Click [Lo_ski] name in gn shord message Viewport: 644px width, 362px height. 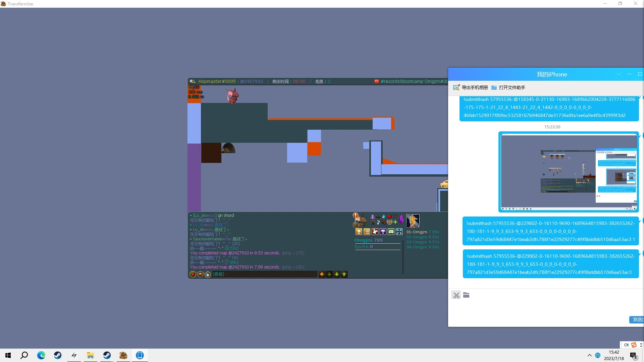tap(205, 216)
